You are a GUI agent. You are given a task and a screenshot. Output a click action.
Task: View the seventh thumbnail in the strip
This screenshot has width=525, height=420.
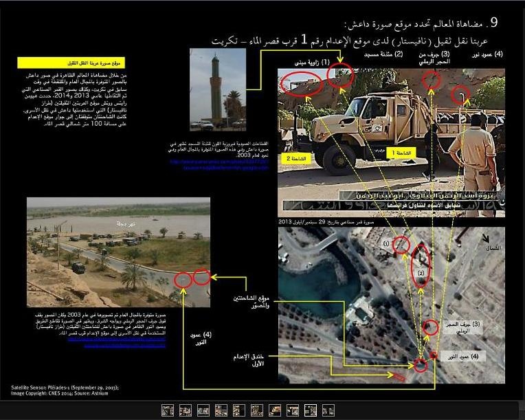point(274,410)
